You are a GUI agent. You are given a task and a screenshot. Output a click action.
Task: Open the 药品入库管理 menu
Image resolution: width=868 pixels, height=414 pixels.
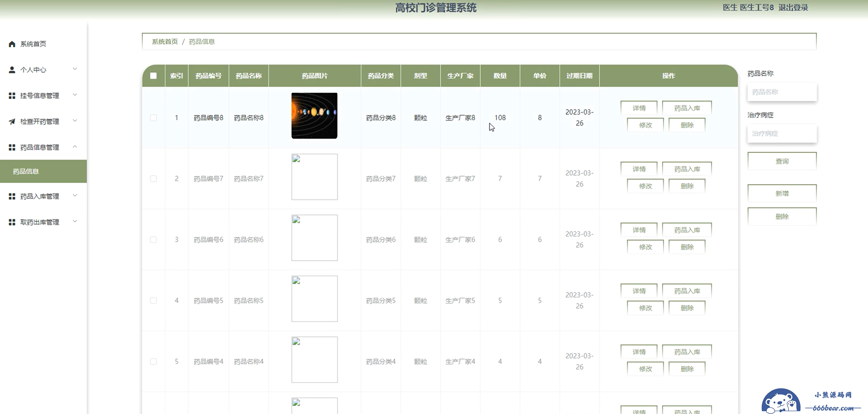coord(44,196)
